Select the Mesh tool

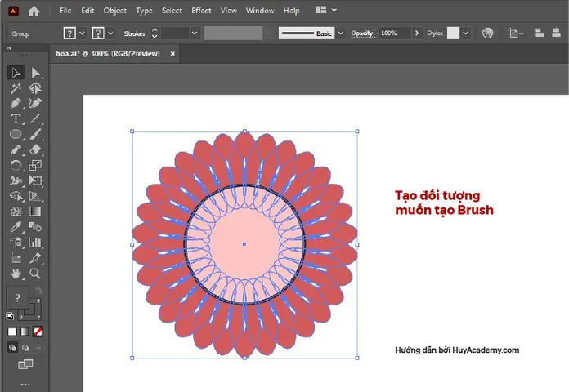[16, 212]
